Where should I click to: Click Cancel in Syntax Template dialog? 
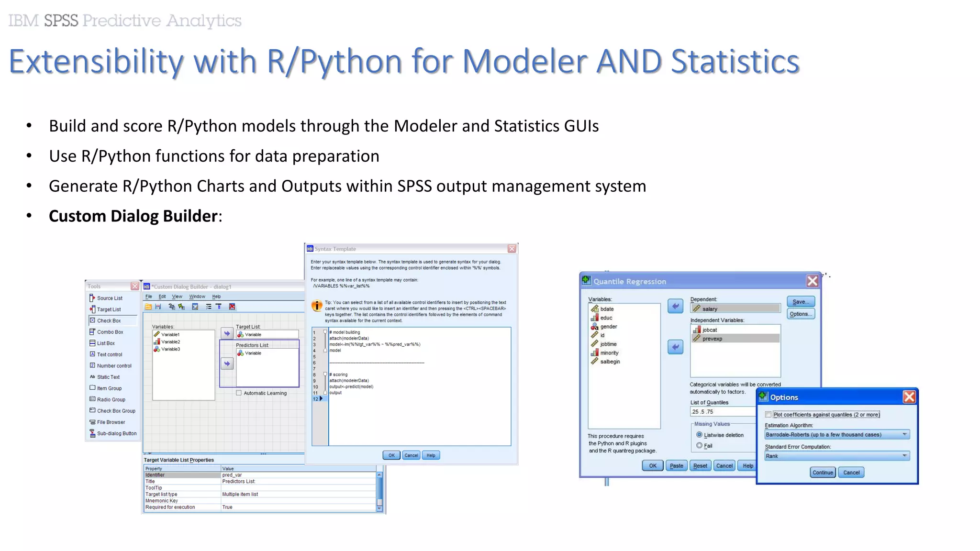coord(411,455)
